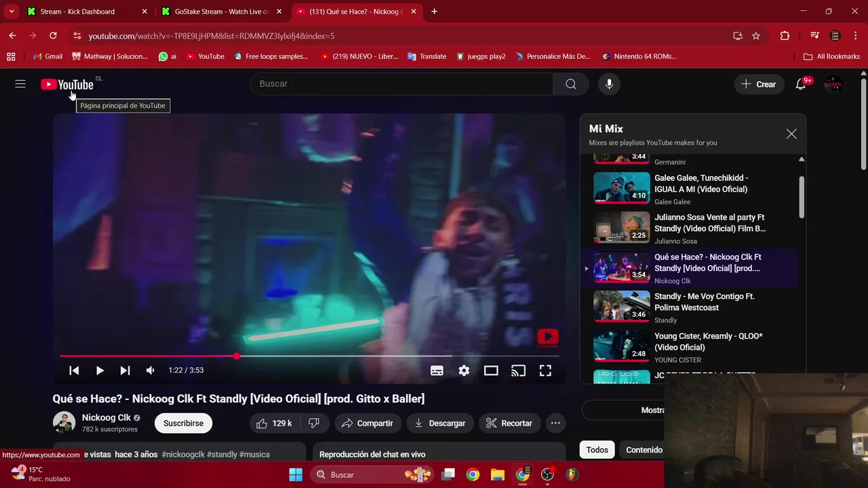
Task: Play the paused video
Action: 100,371
